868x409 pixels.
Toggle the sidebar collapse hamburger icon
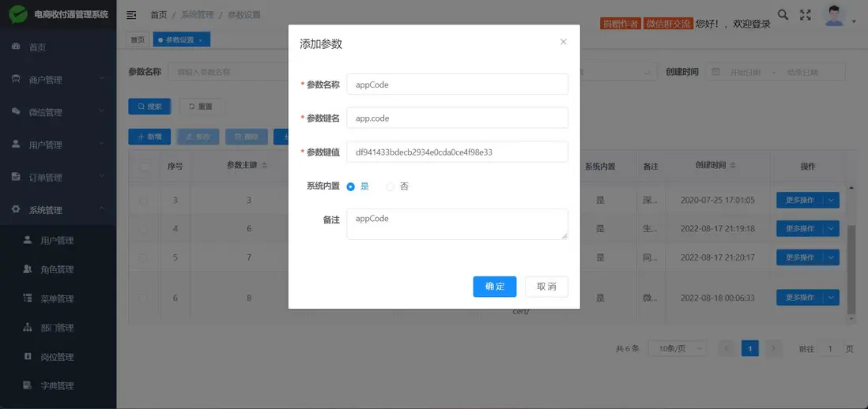(x=131, y=15)
